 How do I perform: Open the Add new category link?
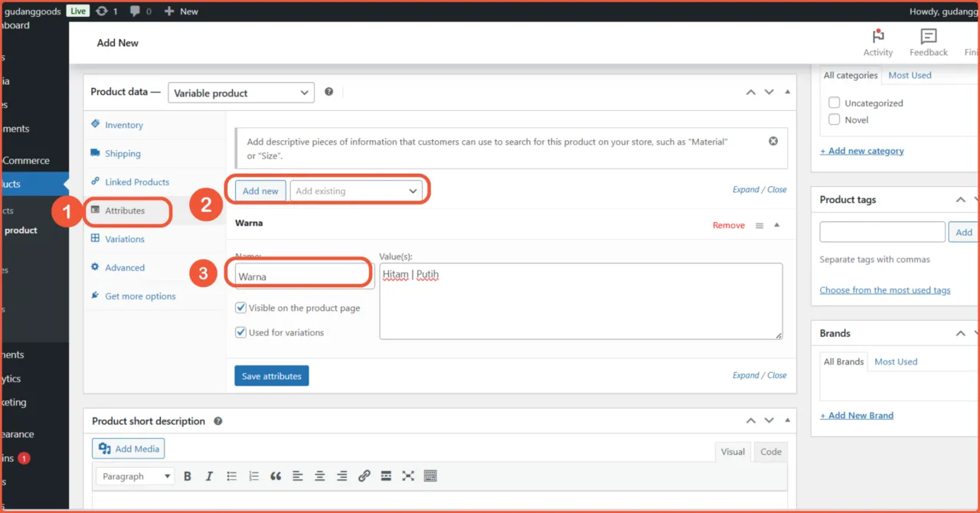pyautogui.click(x=861, y=150)
